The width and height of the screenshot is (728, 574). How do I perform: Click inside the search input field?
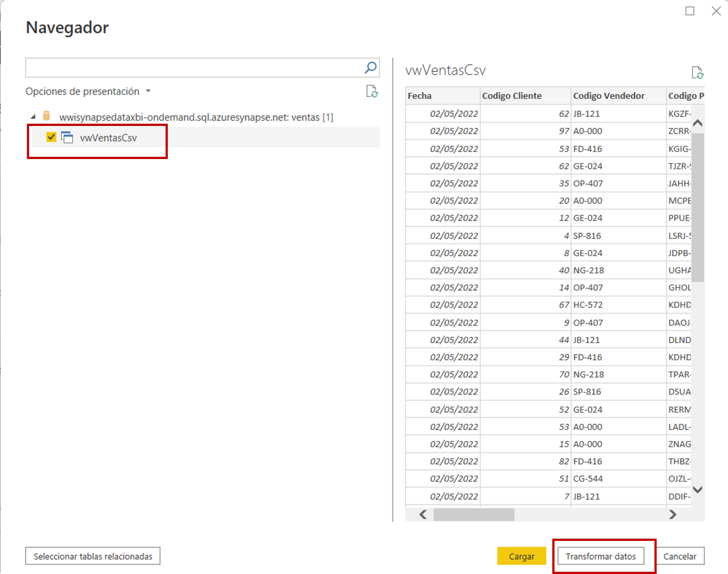click(x=197, y=68)
